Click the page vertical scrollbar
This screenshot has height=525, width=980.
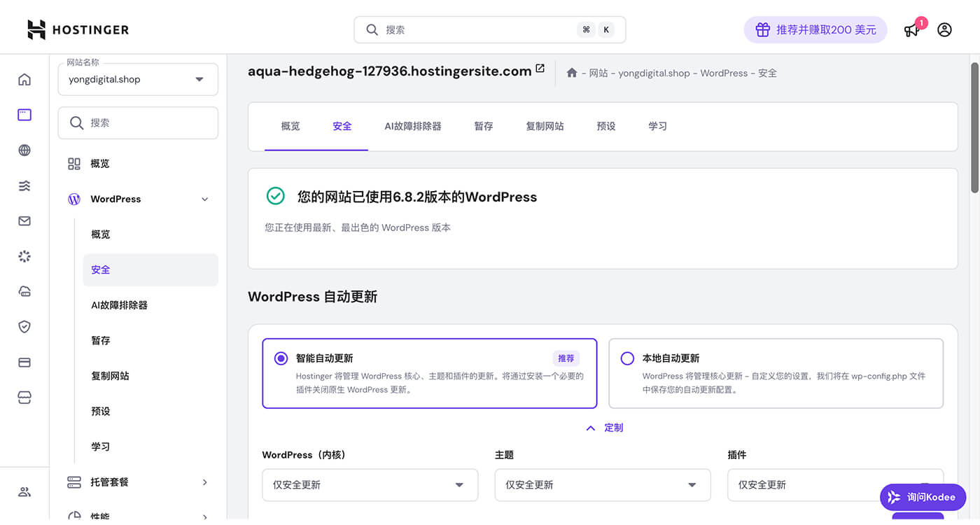click(974, 127)
